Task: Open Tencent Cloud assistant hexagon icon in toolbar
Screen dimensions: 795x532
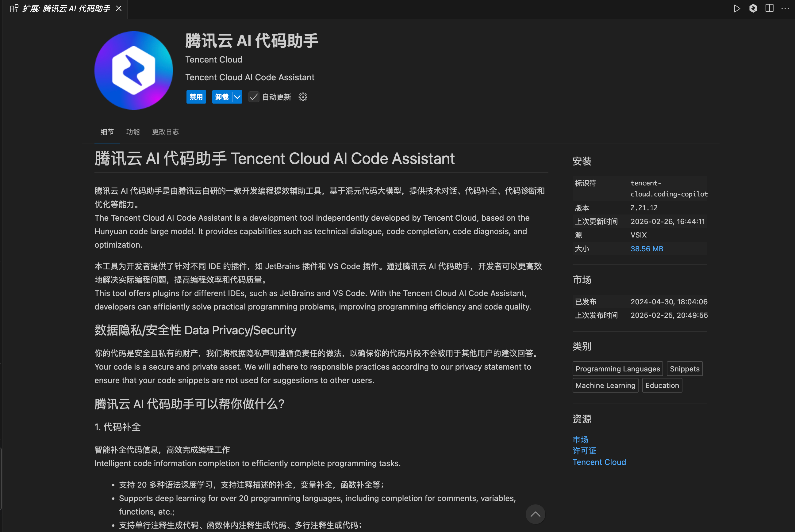Action: pos(753,9)
